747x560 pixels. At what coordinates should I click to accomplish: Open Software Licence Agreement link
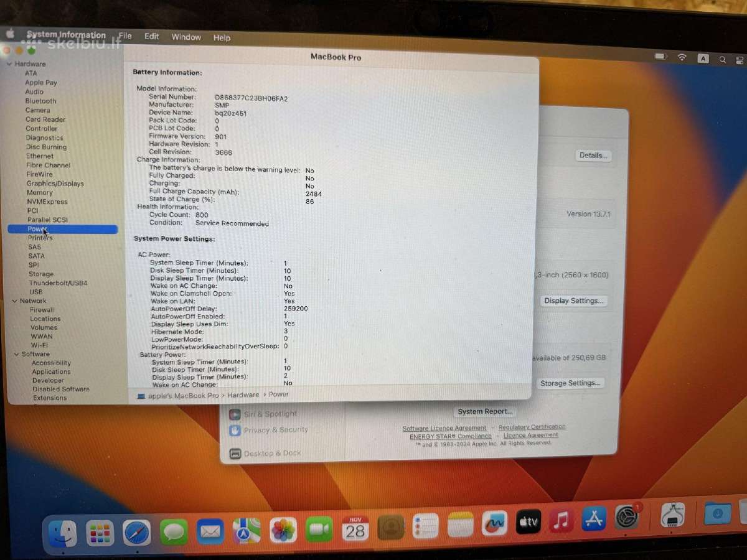pos(444,428)
